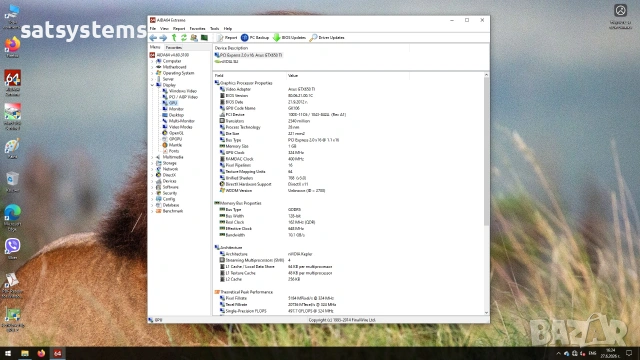Open Firefox desktop shortcut

coord(12,47)
